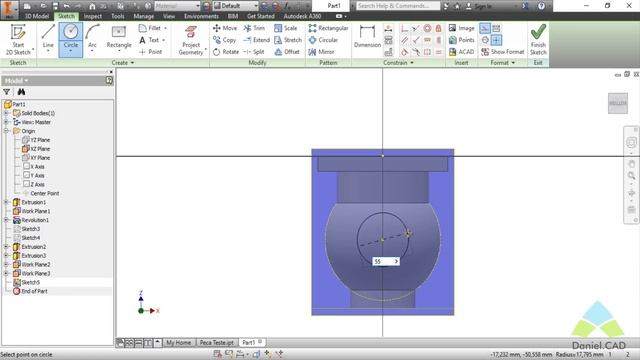
Task: Select the Circle tool
Action: point(71,39)
